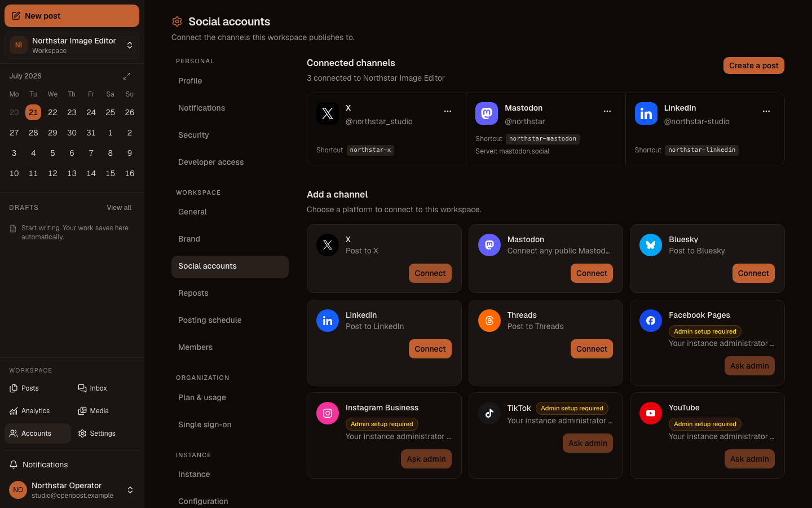Open the Instance settings page
The image size is (812, 508).
click(230, 475)
